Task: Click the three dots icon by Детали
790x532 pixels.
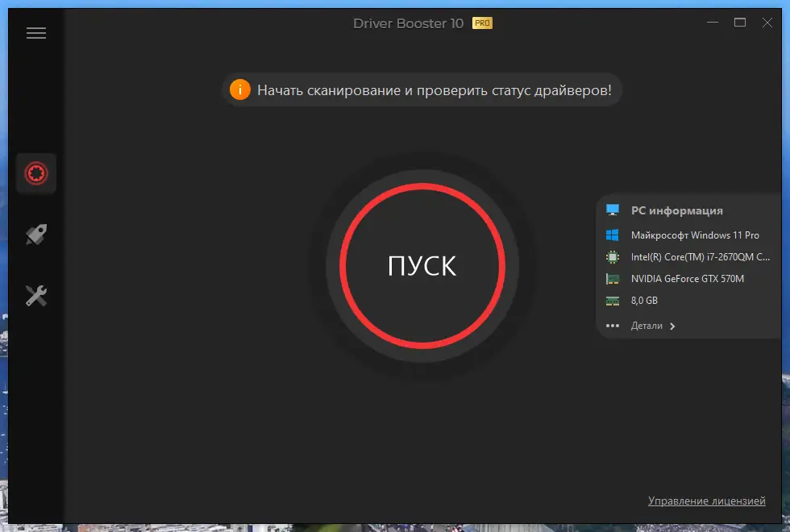Action: tap(612, 326)
